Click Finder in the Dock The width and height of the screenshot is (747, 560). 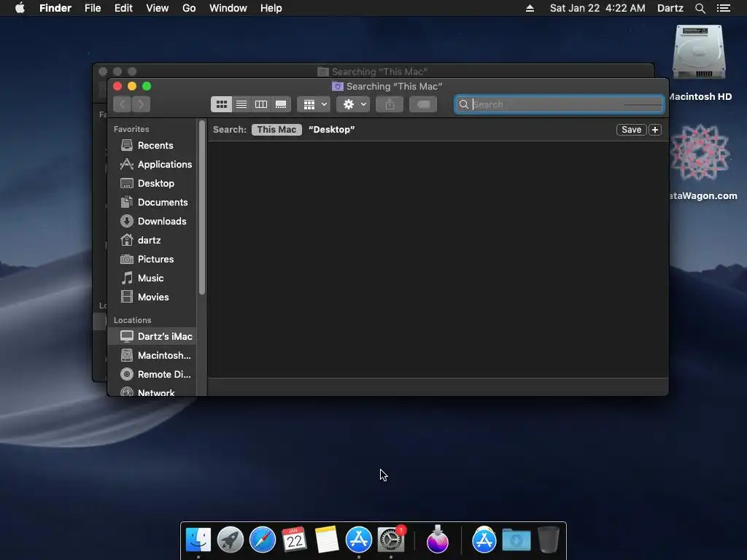(198, 540)
